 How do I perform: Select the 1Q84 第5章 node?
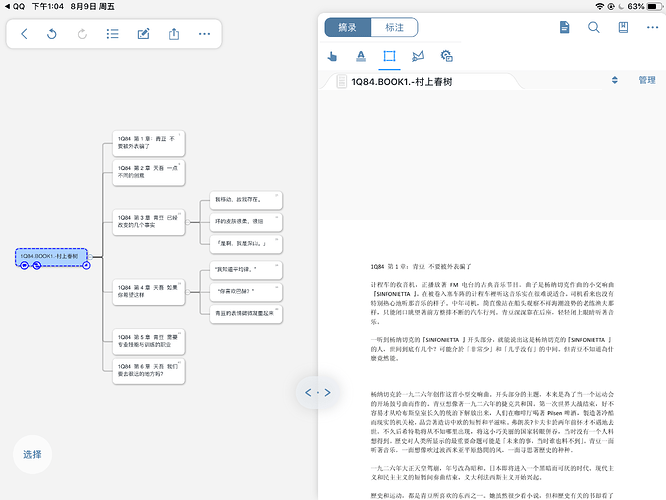click(x=149, y=341)
